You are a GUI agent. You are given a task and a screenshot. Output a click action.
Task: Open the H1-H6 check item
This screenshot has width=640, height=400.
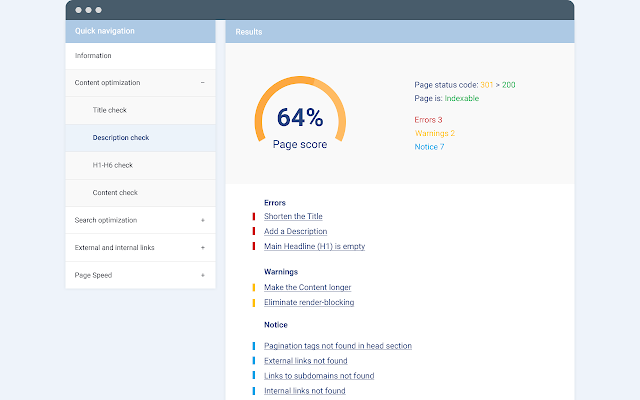pyautogui.click(x=140, y=165)
